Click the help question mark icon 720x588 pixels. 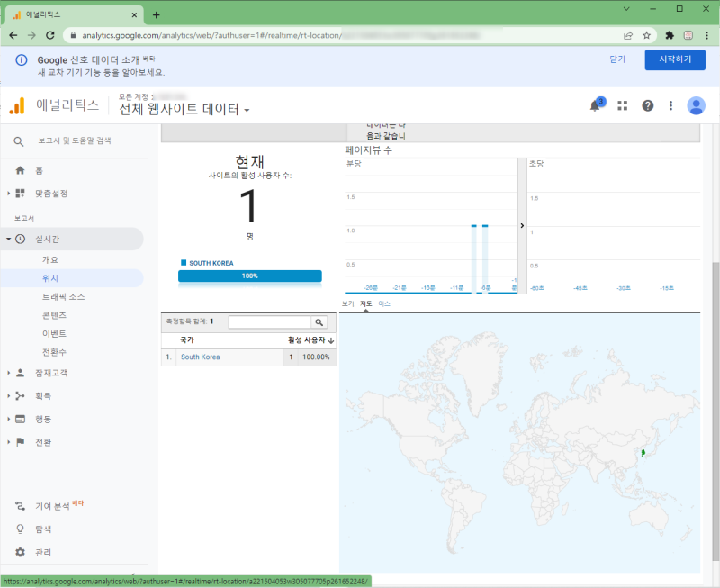pyautogui.click(x=647, y=105)
